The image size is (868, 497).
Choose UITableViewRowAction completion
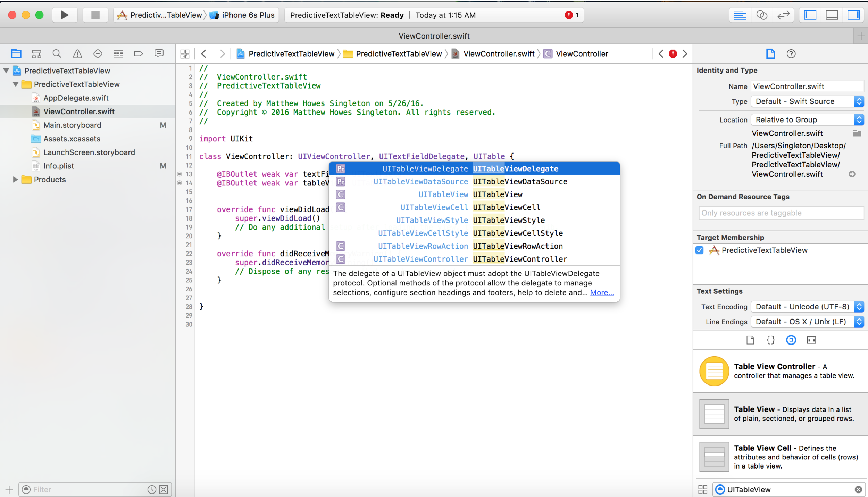[474, 246]
